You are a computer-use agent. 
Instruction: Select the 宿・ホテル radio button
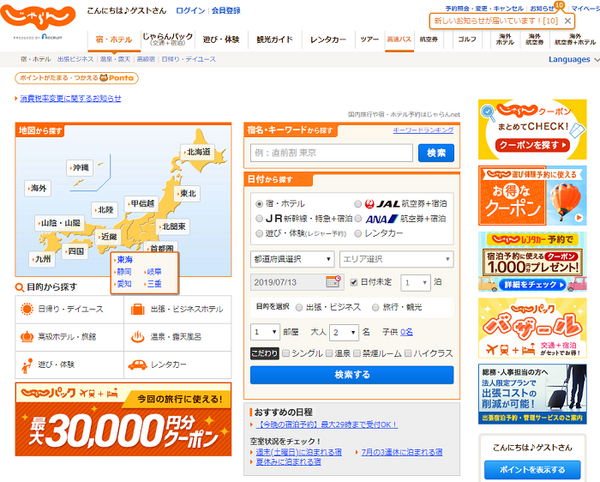click(x=259, y=204)
